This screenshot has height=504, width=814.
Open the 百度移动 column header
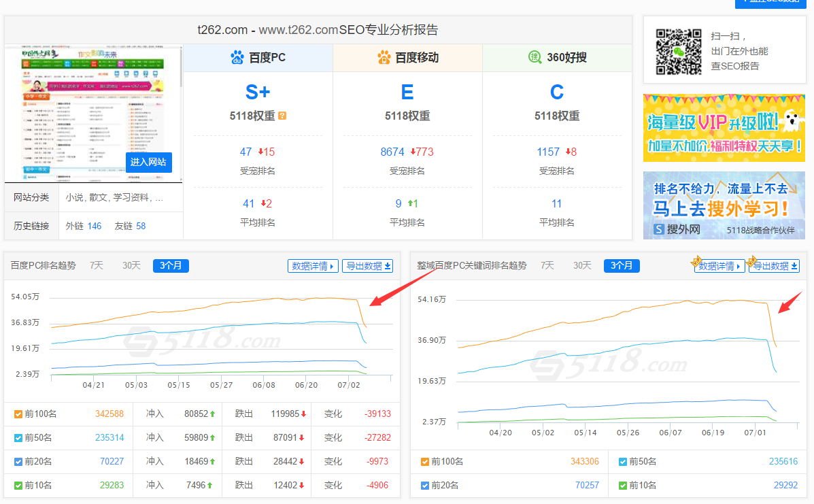[407, 58]
